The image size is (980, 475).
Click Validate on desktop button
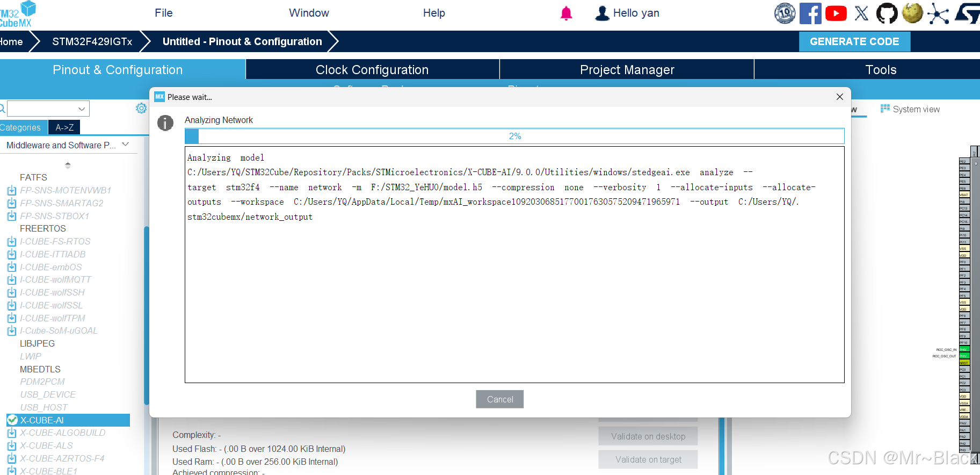pos(648,436)
